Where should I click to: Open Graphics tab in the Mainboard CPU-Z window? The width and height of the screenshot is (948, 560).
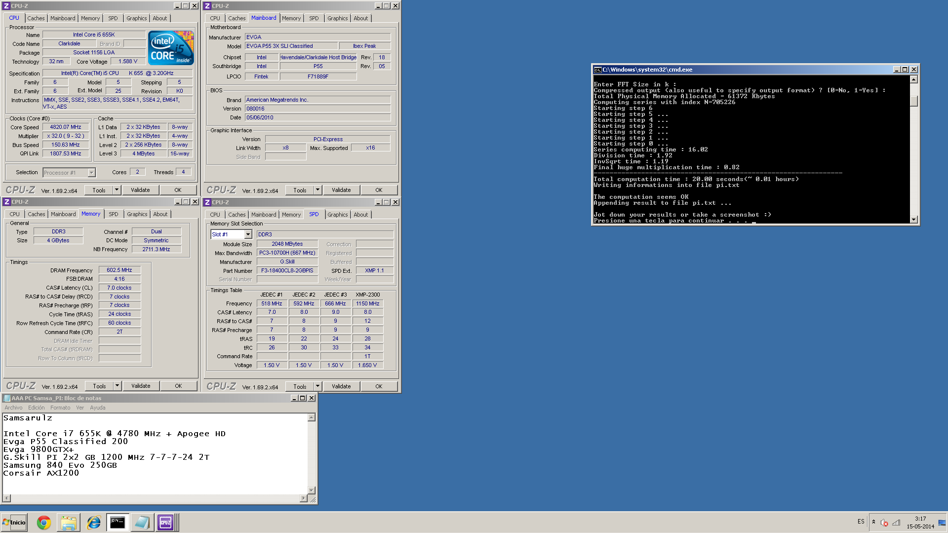[337, 18]
